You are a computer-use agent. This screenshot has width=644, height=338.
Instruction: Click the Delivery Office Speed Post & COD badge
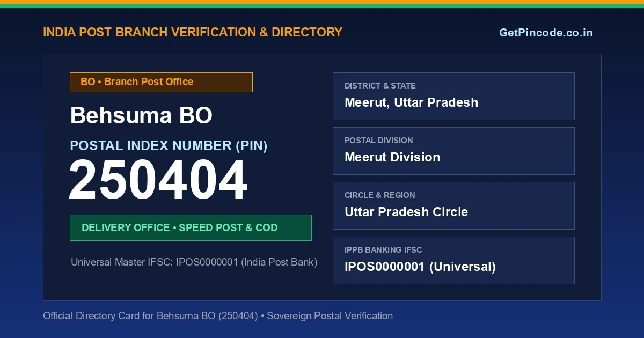[x=191, y=227]
